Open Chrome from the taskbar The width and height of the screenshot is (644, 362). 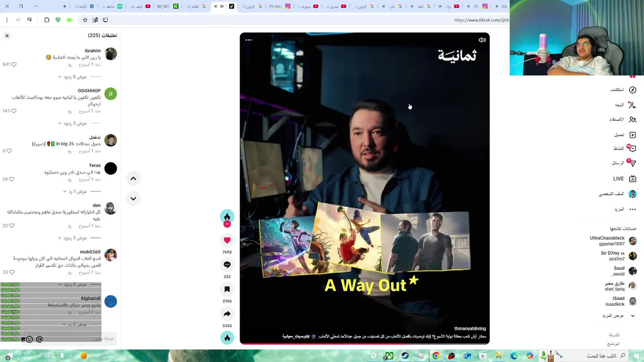(x=436, y=356)
